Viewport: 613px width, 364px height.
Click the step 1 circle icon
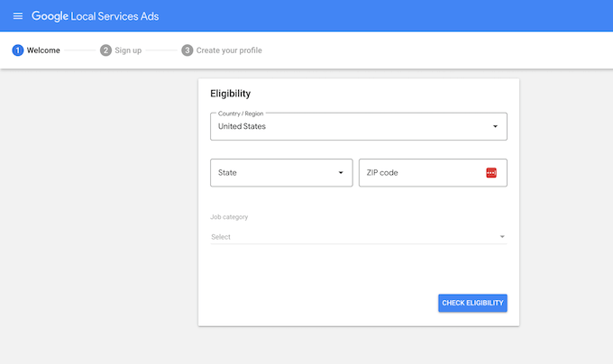point(17,50)
